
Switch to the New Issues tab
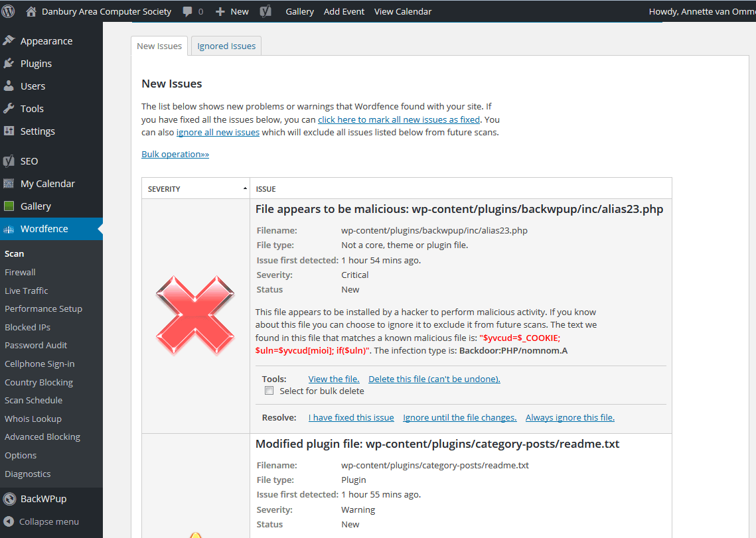click(x=159, y=46)
